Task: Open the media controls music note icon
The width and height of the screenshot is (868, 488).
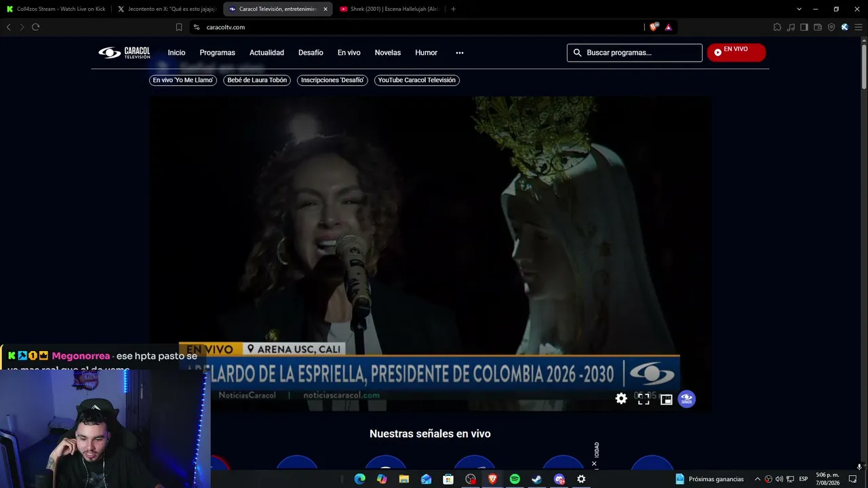Action: 791,27
